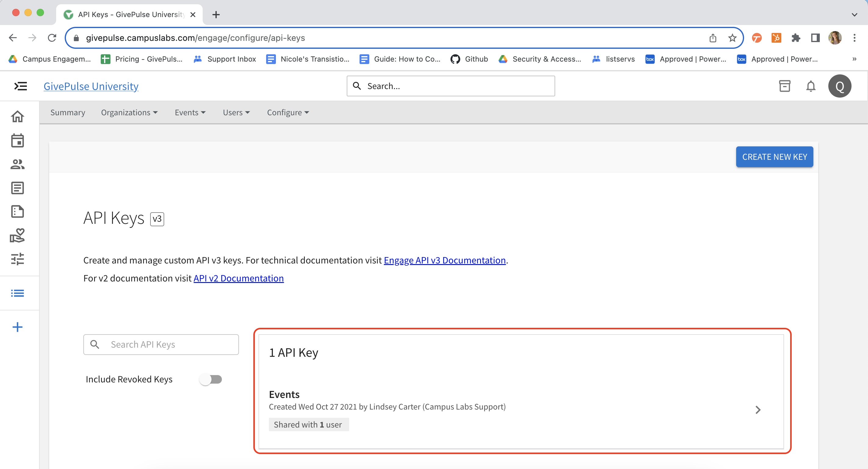Show more bookmarks overflow chevrons
Viewport: 868px width, 469px height.
pyautogui.click(x=854, y=59)
